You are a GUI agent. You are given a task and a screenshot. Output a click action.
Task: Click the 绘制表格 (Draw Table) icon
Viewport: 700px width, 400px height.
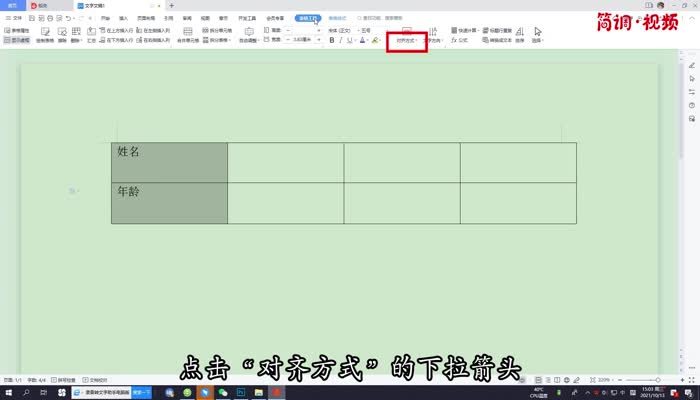[47, 41]
